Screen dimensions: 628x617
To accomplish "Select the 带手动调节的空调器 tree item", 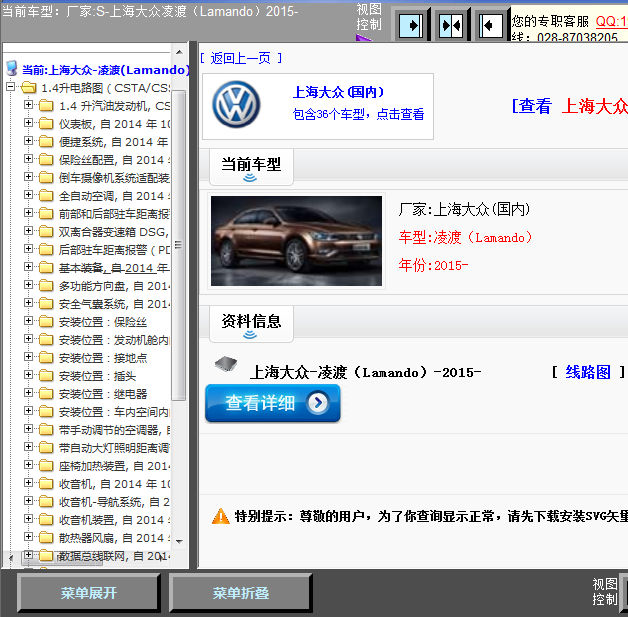I will coord(114,430).
